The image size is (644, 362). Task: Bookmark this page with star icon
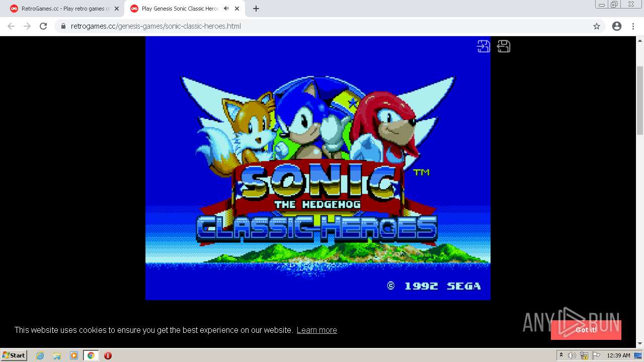pyautogui.click(x=597, y=26)
